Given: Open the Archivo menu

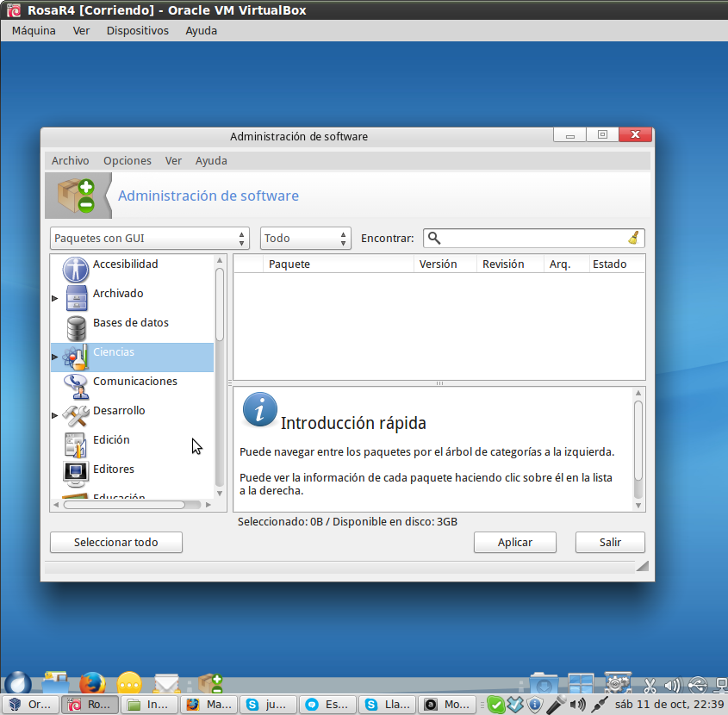Looking at the screenshot, I should coord(70,160).
